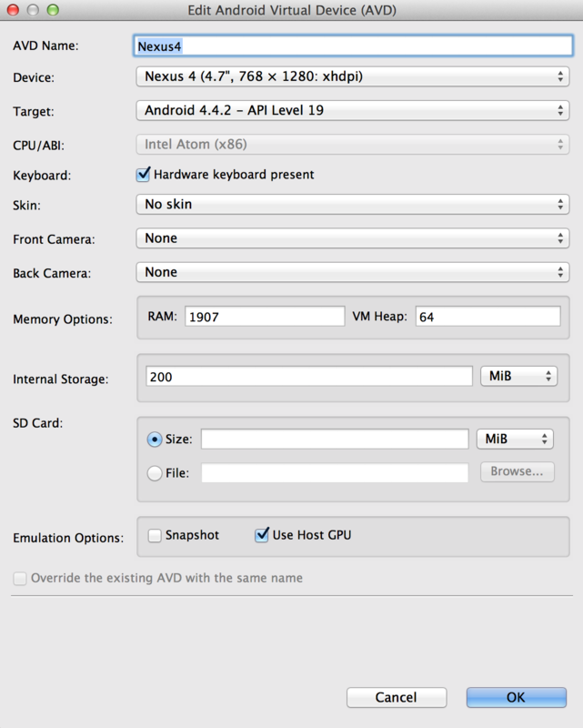Screen dimensions: 583x728
Task: Confirm with the OK button
Action: click(517, 697)
